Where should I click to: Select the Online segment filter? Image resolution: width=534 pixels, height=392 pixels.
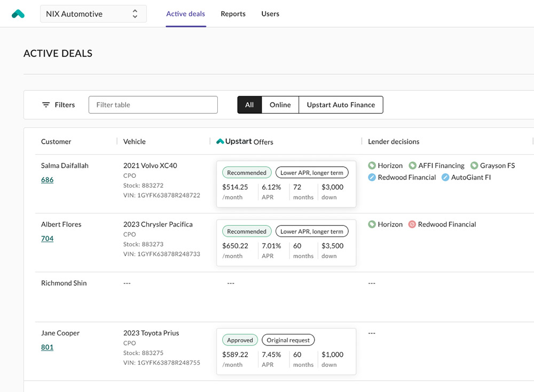pos(280,105)
